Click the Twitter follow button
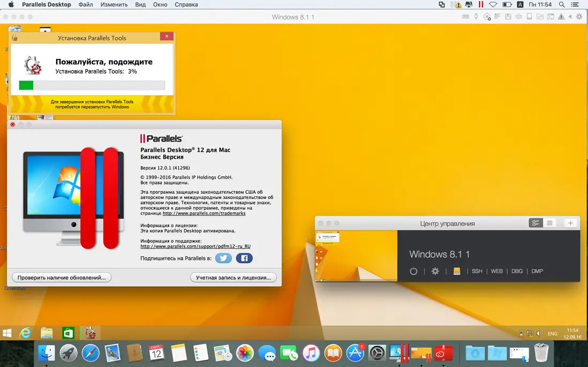588x367 pixels. (223, 258)
